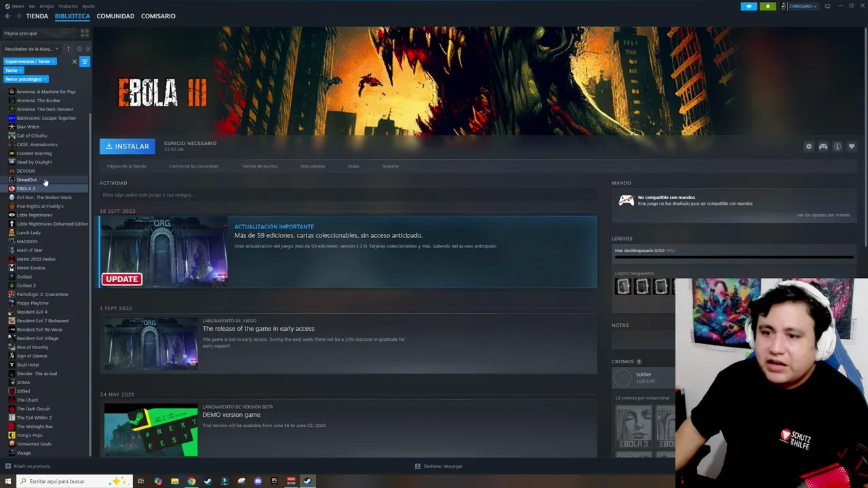Open controller layout icon
This screenshot has height=488, width=868.
(823, 146)
